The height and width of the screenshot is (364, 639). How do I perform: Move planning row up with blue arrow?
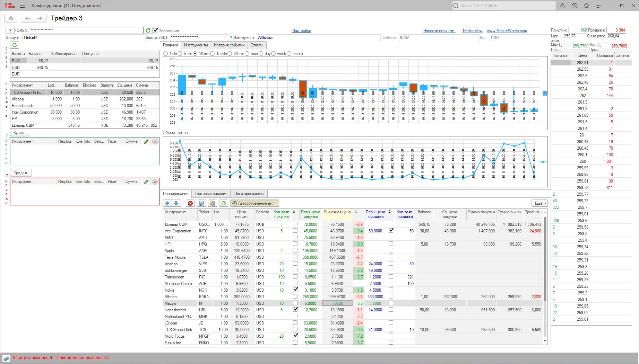167,203
